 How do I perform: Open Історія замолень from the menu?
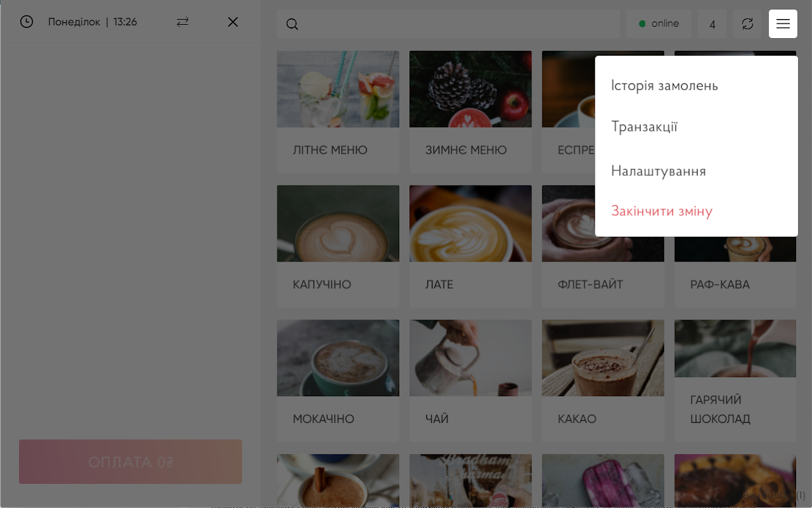[664, 85]
